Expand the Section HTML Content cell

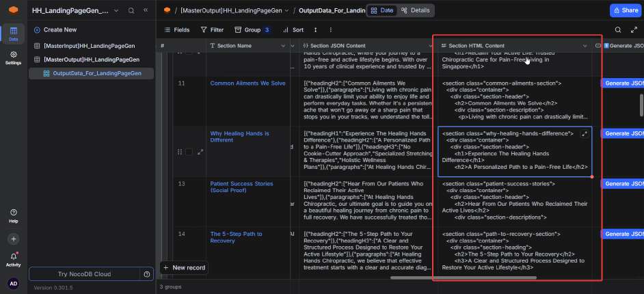pos(584,133)
